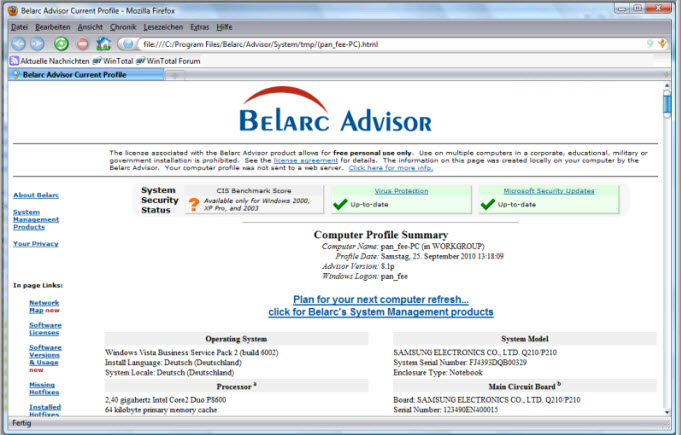681x435 pixels.
Task: Open the Aktuelle Nachrichten feed bookmark
Action: (x=50, y=61)
